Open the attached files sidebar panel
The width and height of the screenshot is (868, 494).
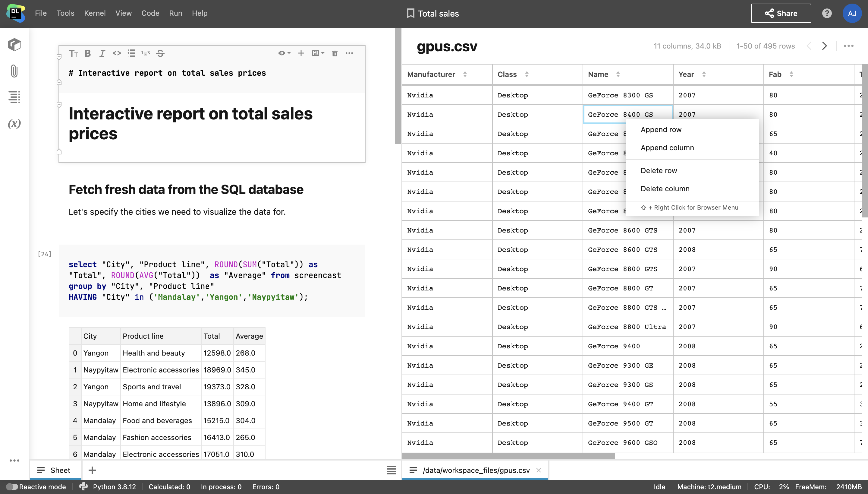click(x=14, y=71)
